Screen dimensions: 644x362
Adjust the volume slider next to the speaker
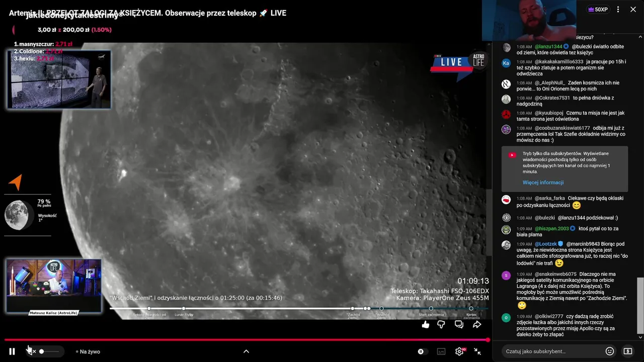click(x=49, y=351)
